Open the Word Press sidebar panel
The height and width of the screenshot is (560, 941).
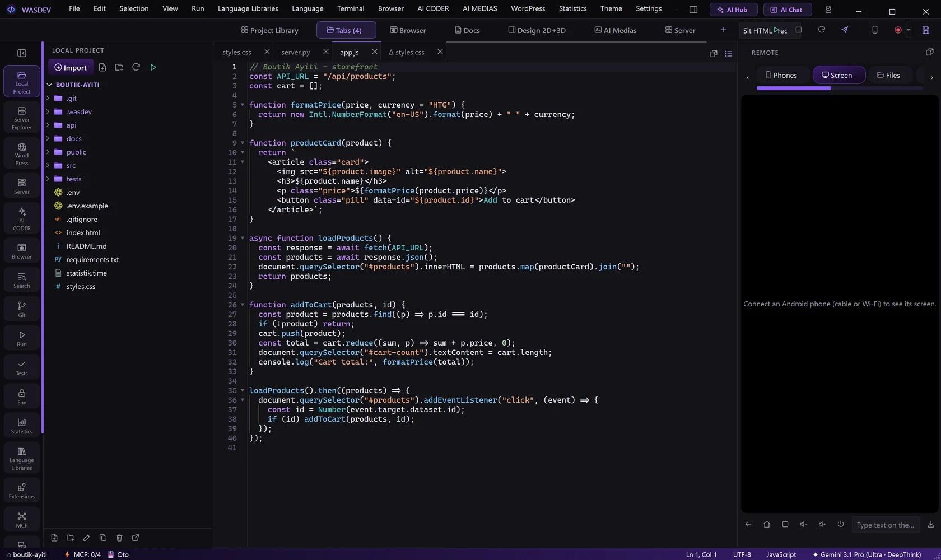click(x=22, y=153)
